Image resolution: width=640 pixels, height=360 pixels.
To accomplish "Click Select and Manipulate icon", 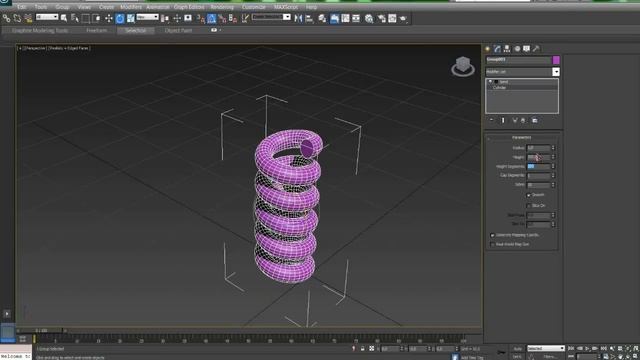I will [177, 18].
